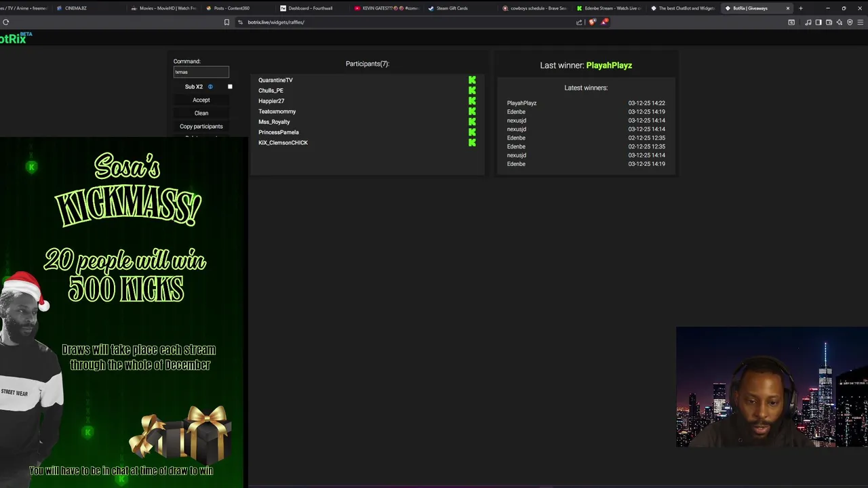Viewport: 868px width, 488px height.
Task: Bookmark this page via bookmark icon
Action: [x=226, y=22]
